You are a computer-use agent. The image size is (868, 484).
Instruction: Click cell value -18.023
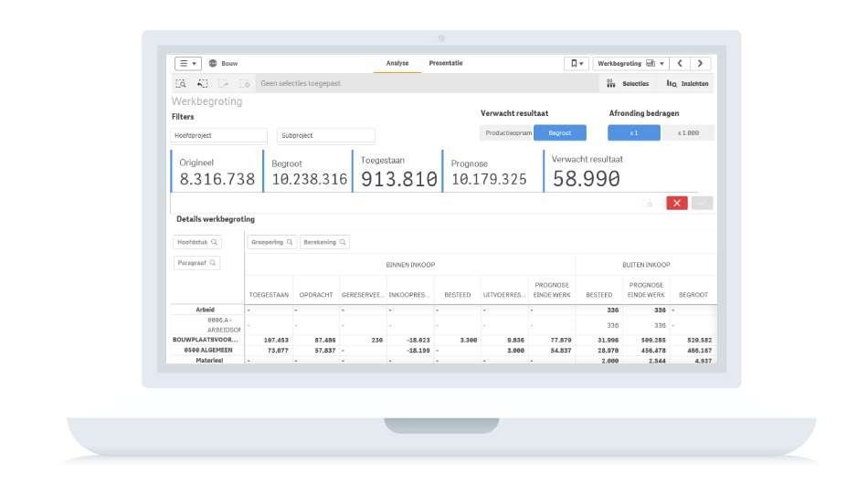(418, 341)
